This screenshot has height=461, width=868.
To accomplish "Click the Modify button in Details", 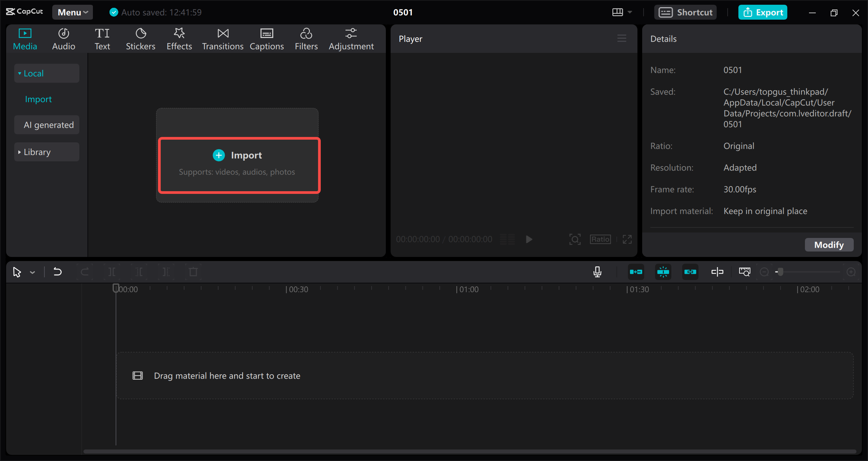I will (x=828, y=244).
